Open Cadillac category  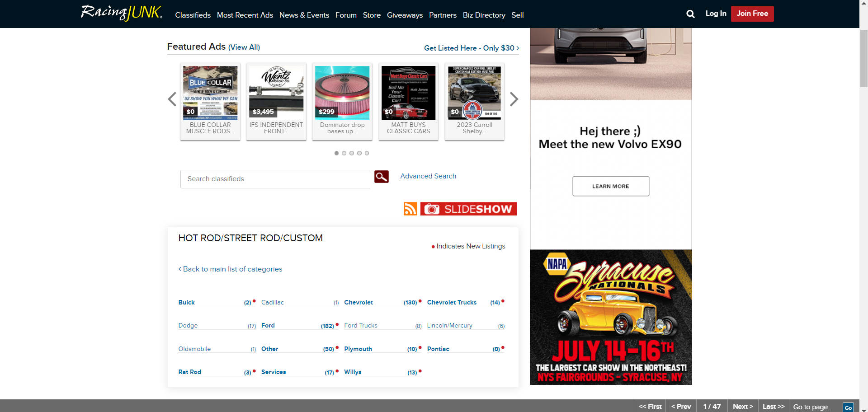click(x=273, y=302)
